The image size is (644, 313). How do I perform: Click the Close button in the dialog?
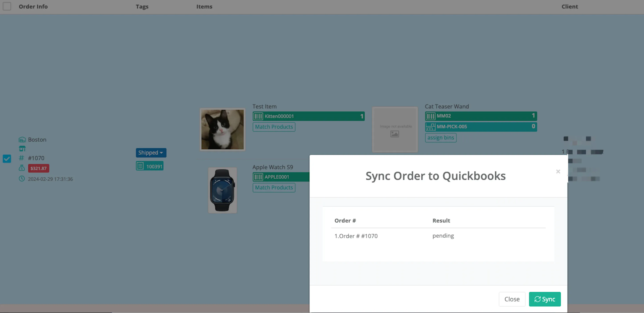[512, 299]
